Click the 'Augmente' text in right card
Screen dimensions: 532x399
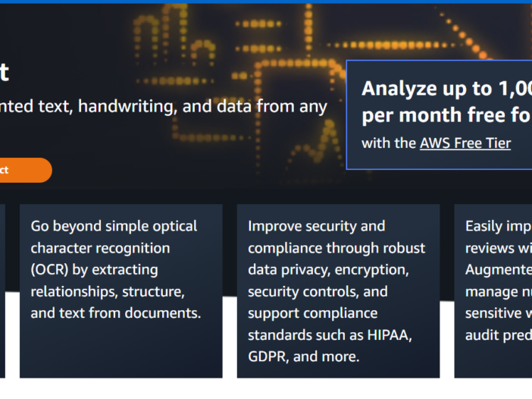point(499,270)
